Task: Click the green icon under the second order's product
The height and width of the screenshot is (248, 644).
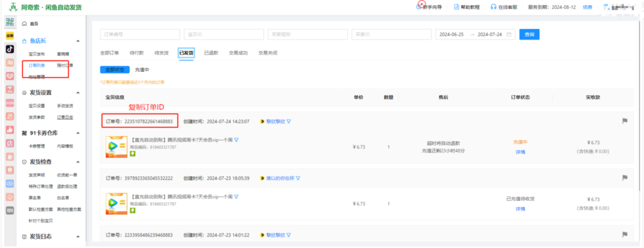Action: pos(133,210)
